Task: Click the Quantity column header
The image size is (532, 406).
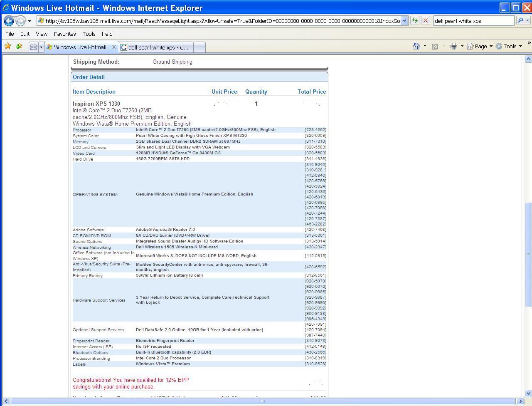Action: click(256, 92)
